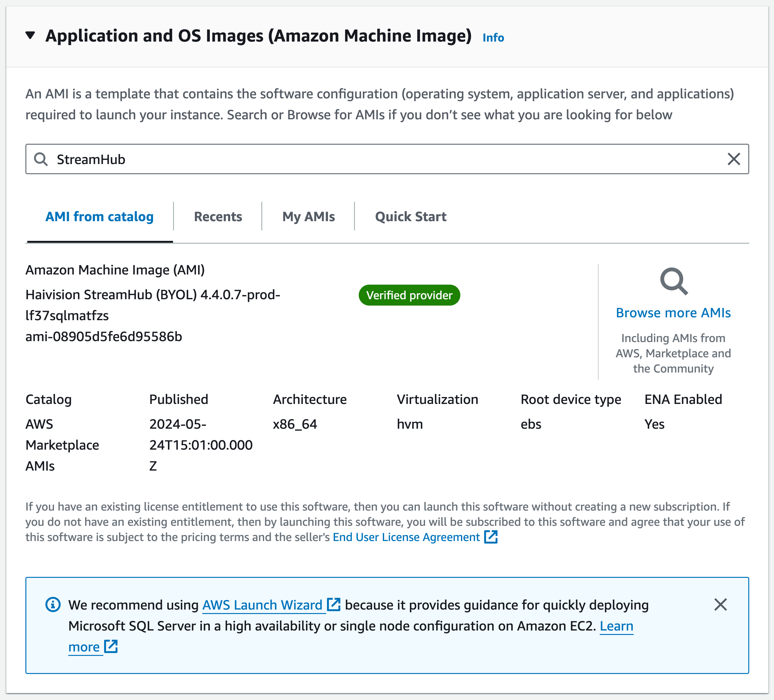Click the Verified provider badge
Screen dimensions: 774x700
coord(409,295)
